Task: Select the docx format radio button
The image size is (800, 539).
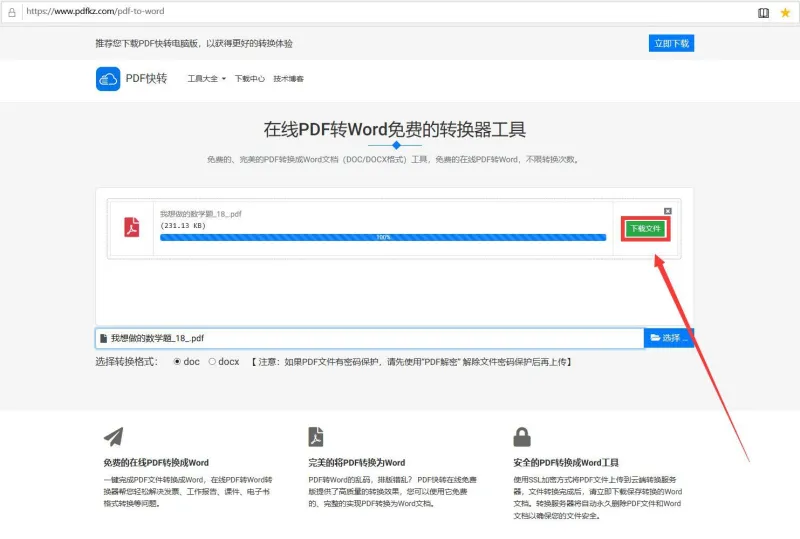Action: tap(212, 361)
